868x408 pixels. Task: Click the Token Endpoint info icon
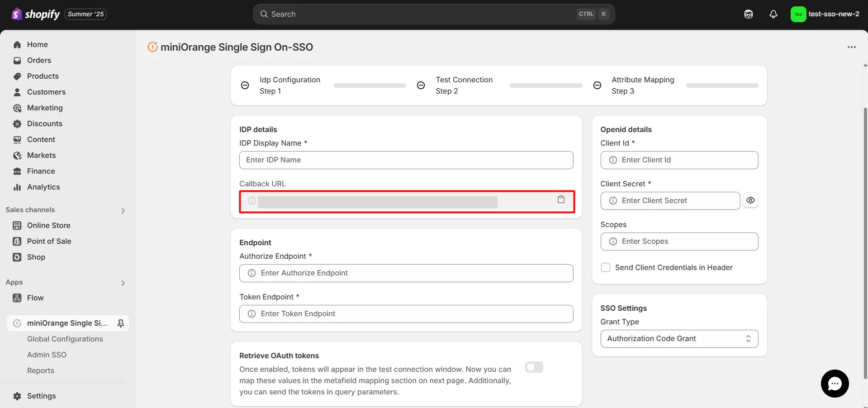(252, 314)
